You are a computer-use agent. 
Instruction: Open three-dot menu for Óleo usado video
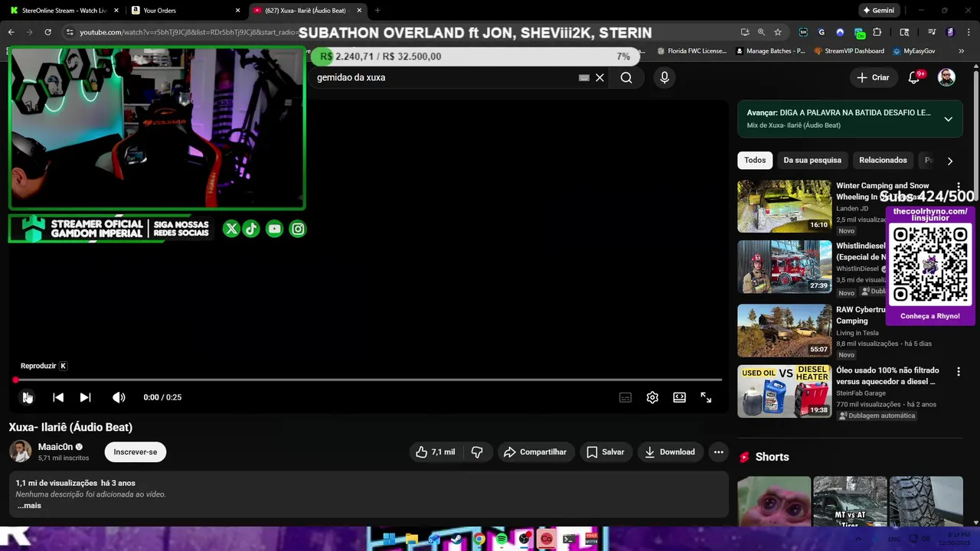pos(959,372)
